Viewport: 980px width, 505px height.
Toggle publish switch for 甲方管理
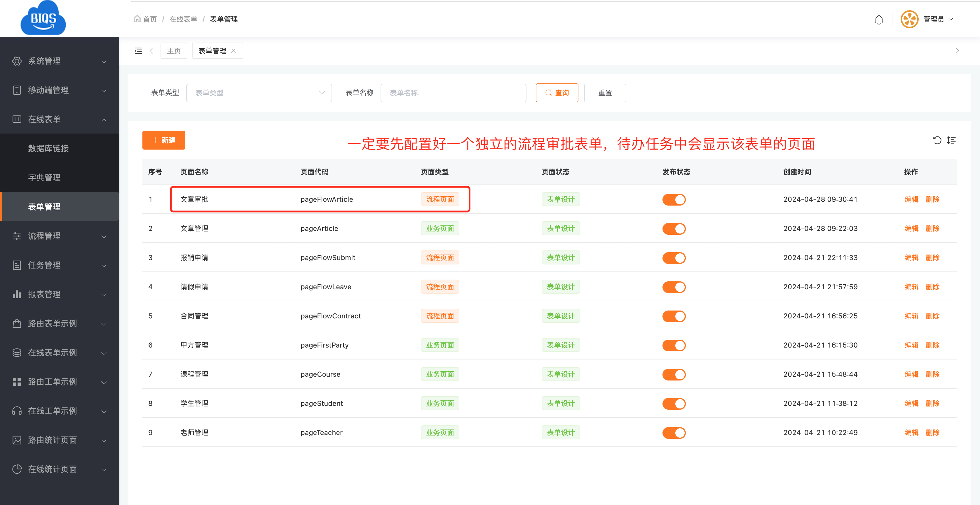674,346
